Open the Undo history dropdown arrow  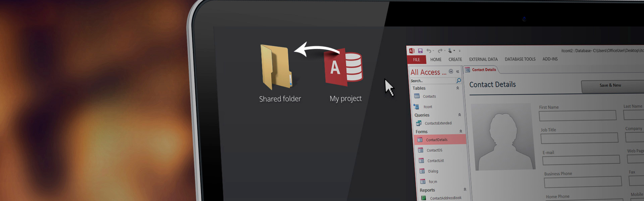tap(433, 51)
